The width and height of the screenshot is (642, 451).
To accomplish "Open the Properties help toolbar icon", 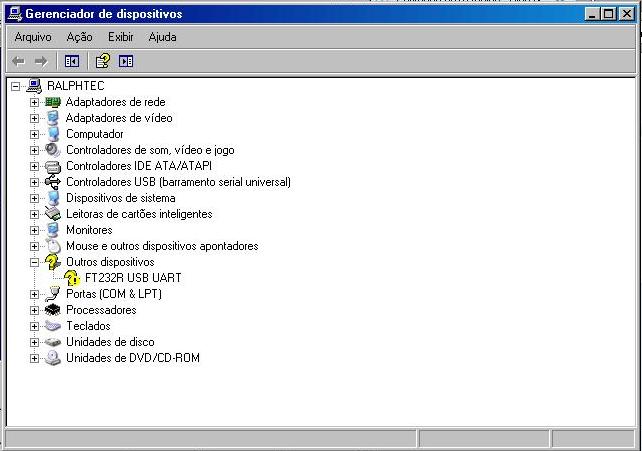I will tap(103, 61).
